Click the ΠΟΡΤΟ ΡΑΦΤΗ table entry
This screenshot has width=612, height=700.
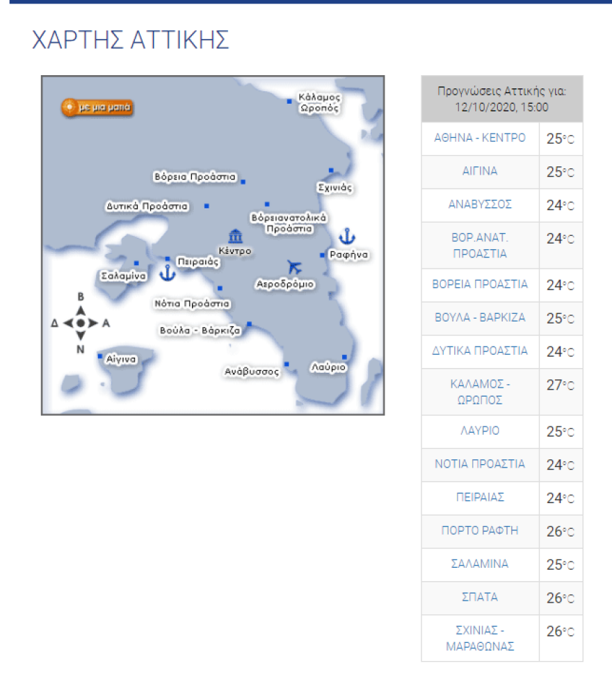(x=480, y=531)
